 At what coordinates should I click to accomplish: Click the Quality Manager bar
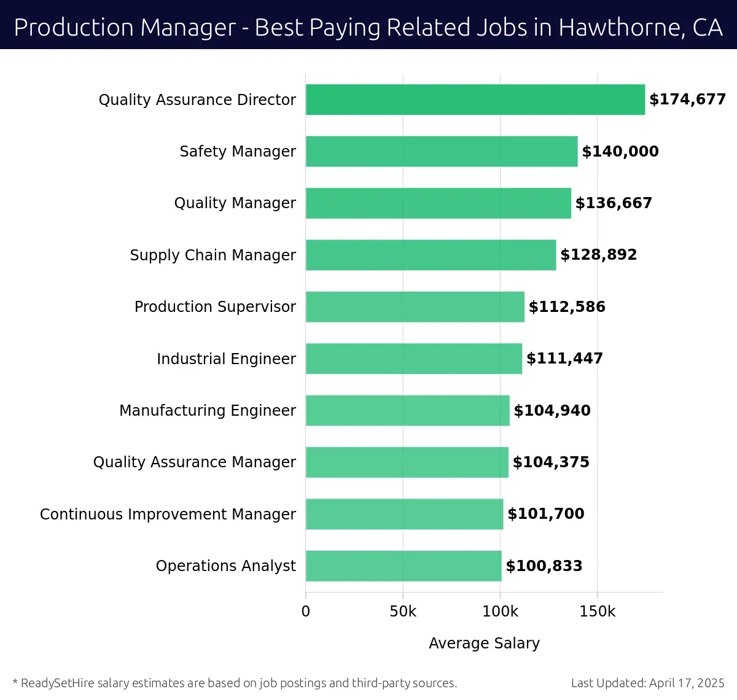(439, 203)
